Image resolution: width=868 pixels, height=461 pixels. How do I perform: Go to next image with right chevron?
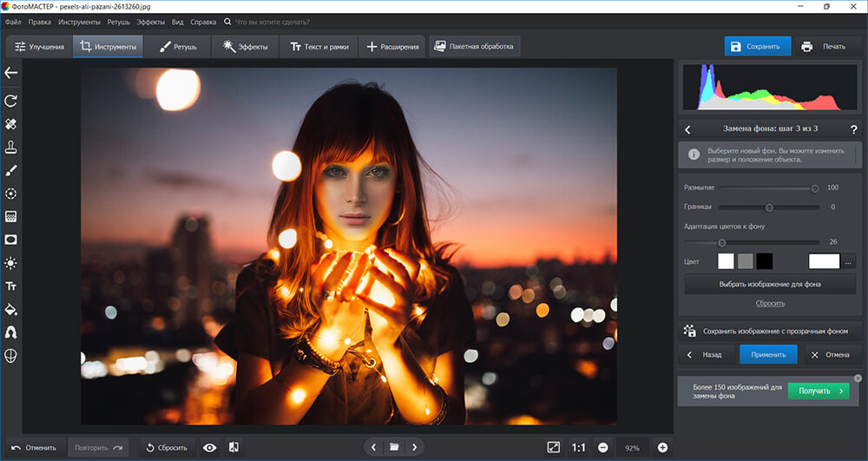click(415, 447)
